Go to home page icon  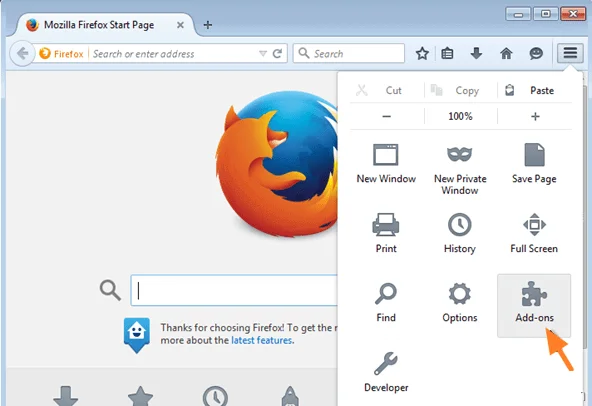point(506,53)
